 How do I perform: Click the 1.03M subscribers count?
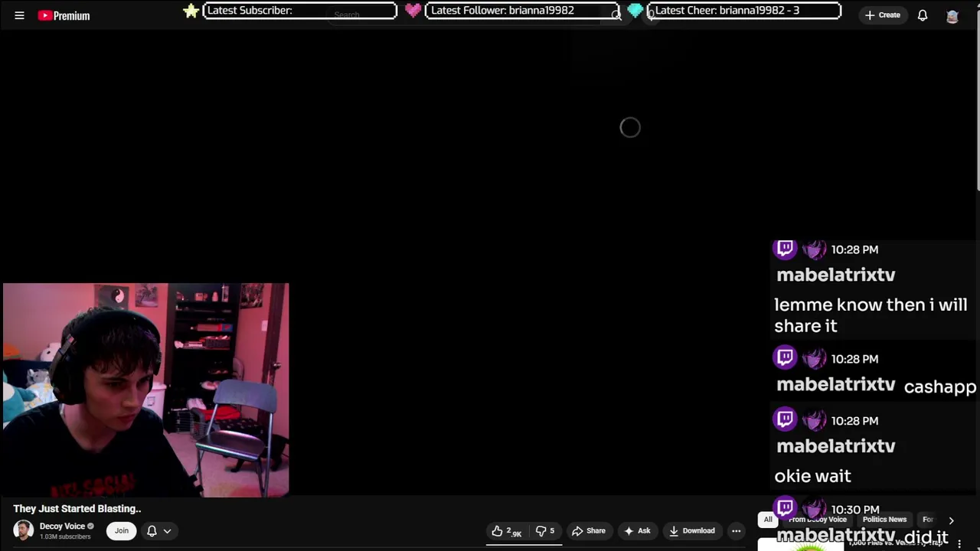pyautogui.click(x=65, y=536)
